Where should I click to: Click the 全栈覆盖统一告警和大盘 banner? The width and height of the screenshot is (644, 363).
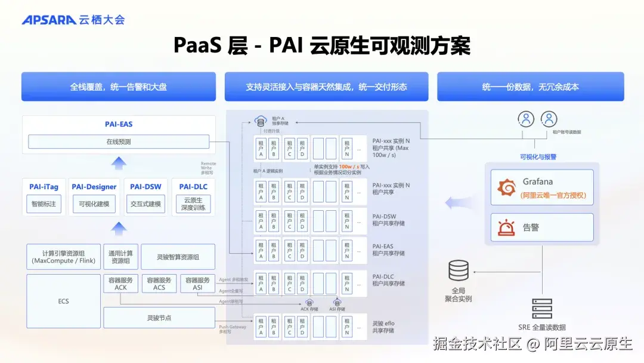(118, 87)
